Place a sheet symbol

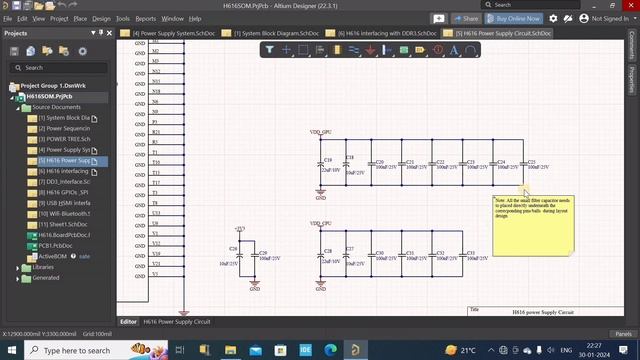[x=404, y=50]
